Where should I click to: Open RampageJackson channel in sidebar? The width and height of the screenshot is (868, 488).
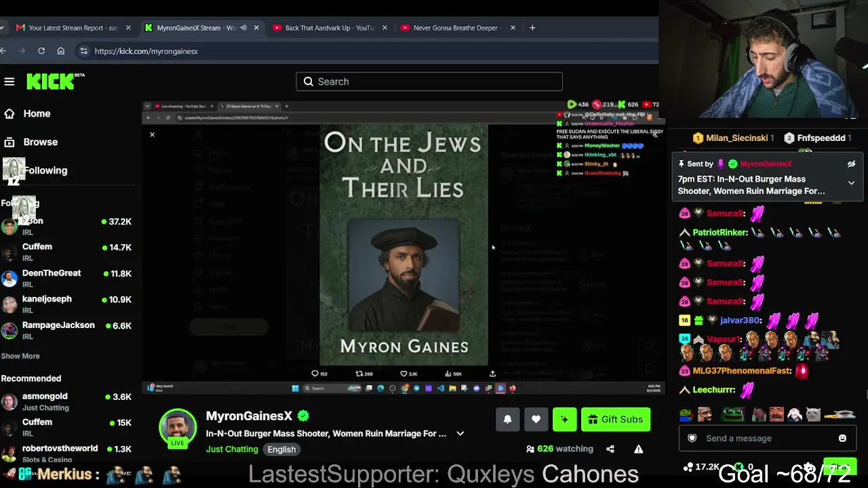(x=66, y=331)
